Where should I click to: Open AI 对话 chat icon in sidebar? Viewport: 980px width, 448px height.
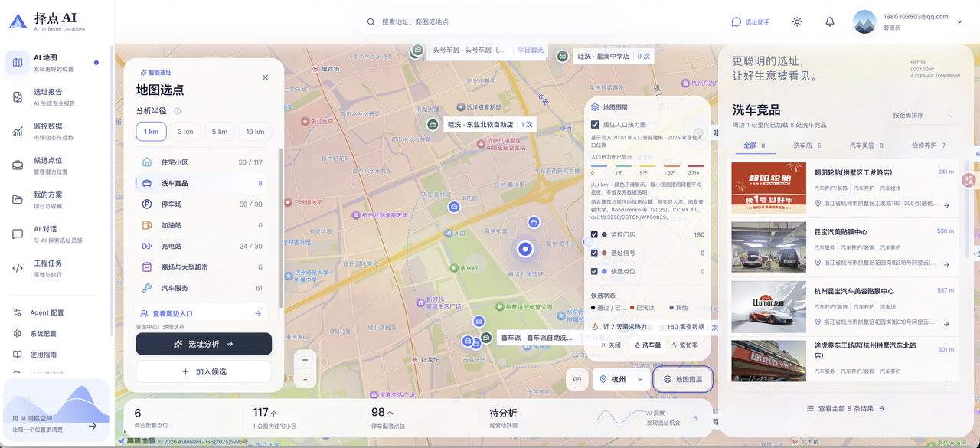[18, 234]
